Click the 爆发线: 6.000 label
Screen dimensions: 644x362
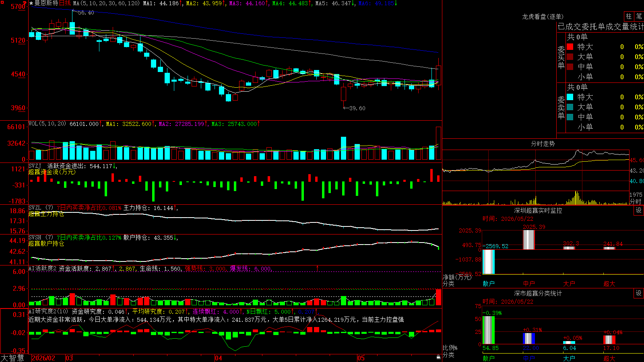[250, 268]
